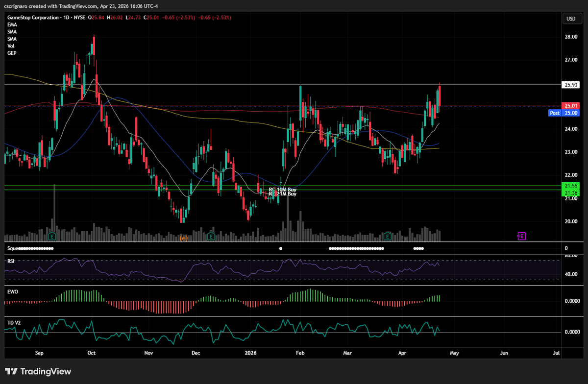588x384 pixels.
Task: Click the Feb label on the time axis
Action: click(x=301, y=353)
